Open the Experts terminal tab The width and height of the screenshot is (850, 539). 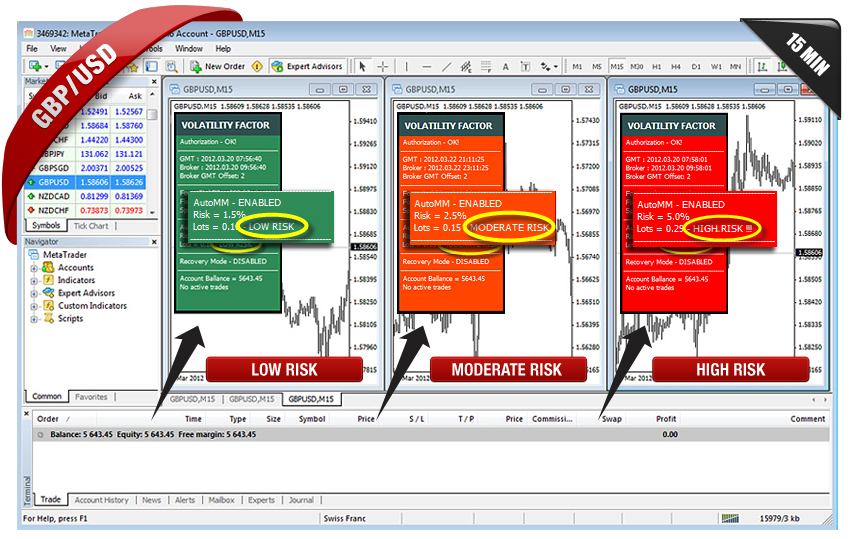[x=261, y=500]
